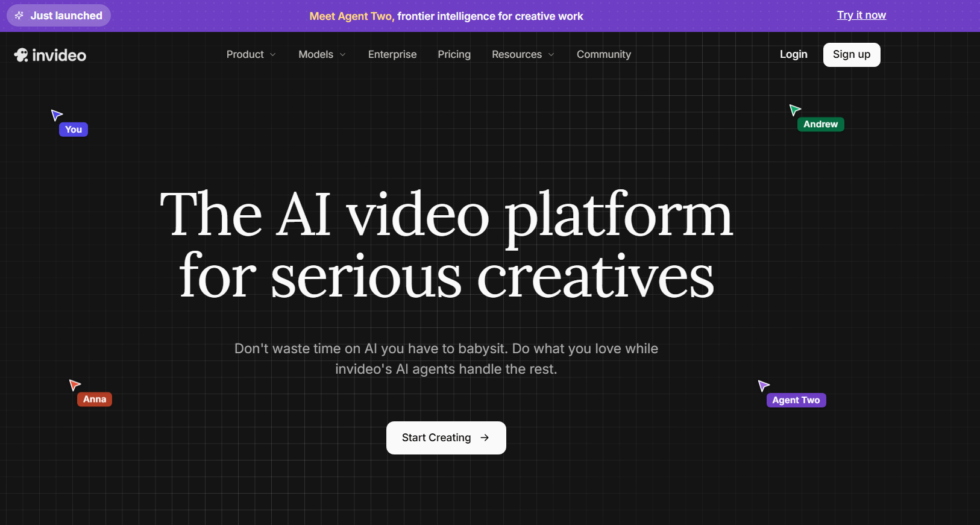Click the Just launched badge
The width and height of the screenshot is (980, 525).
58,16
